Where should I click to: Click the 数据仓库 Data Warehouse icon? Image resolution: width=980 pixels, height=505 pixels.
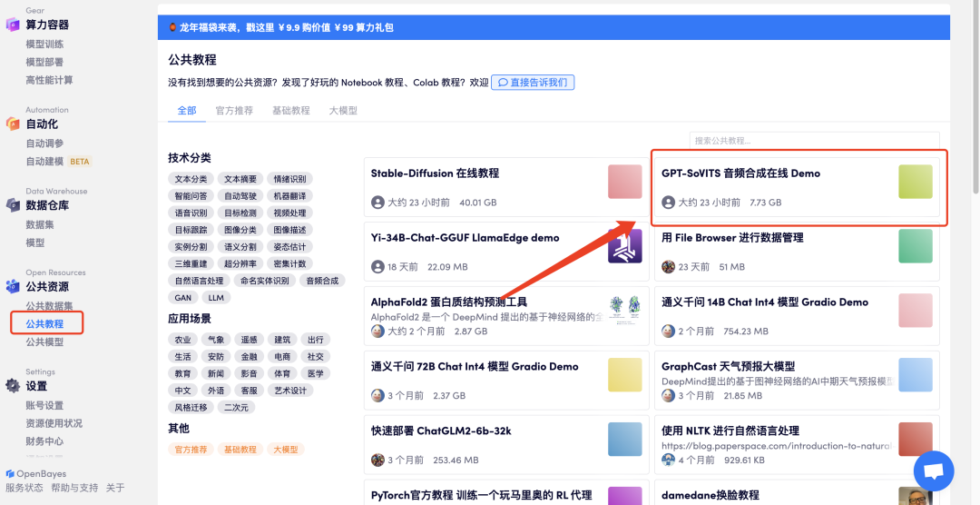tap(13, 205)
